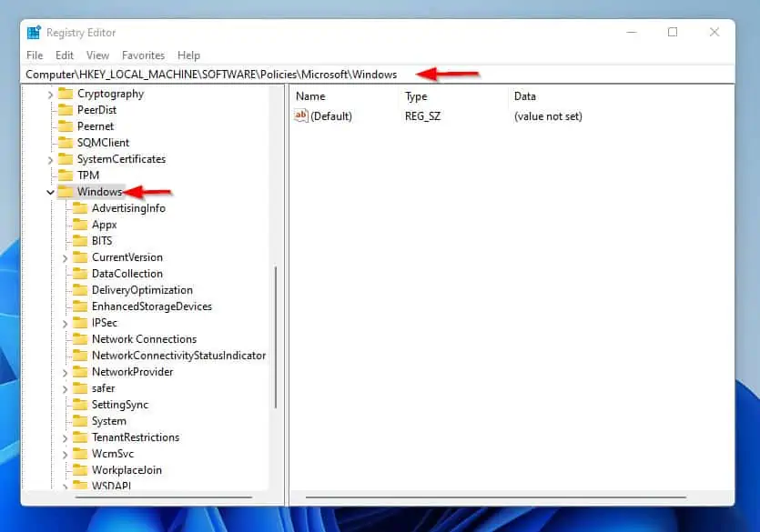Open the Favorites menu
This screenshot has height=532, width=760.
pyautogui.click(x=143, y=55)
